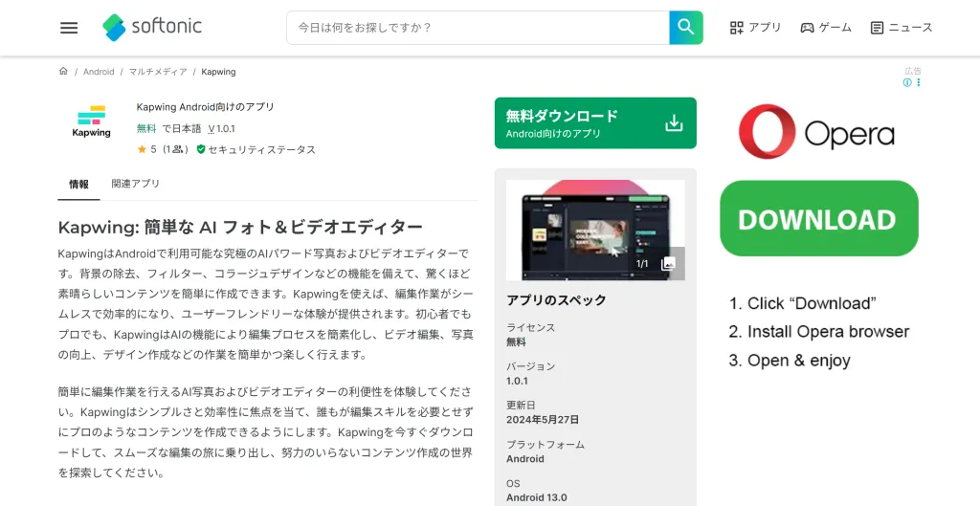
Task: Click the 無料 license label near title
Action: [x=146, y=129]
